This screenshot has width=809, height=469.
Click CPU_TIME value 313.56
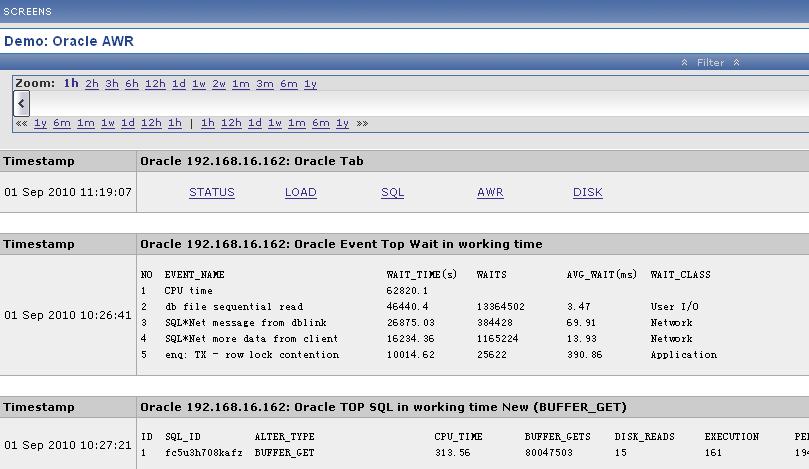coord(452,452)
